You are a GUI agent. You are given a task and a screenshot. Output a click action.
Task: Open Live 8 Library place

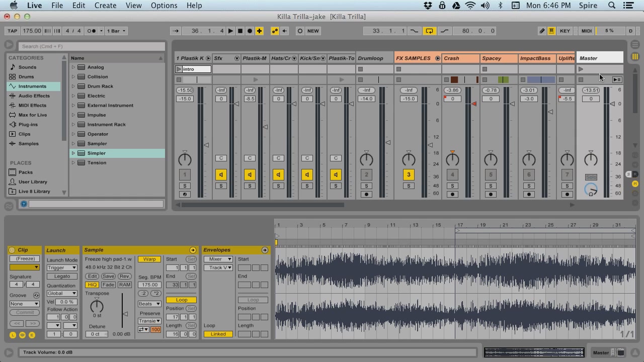[34, 191]
